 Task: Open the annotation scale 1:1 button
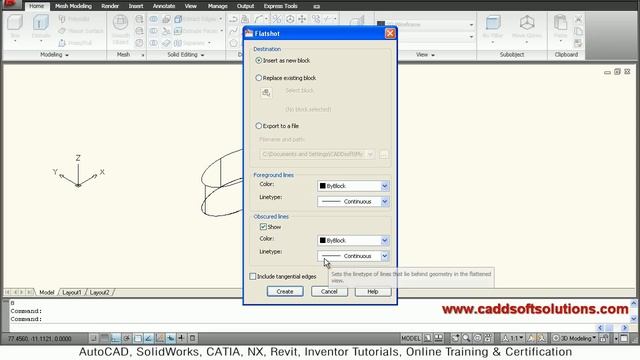513,338
